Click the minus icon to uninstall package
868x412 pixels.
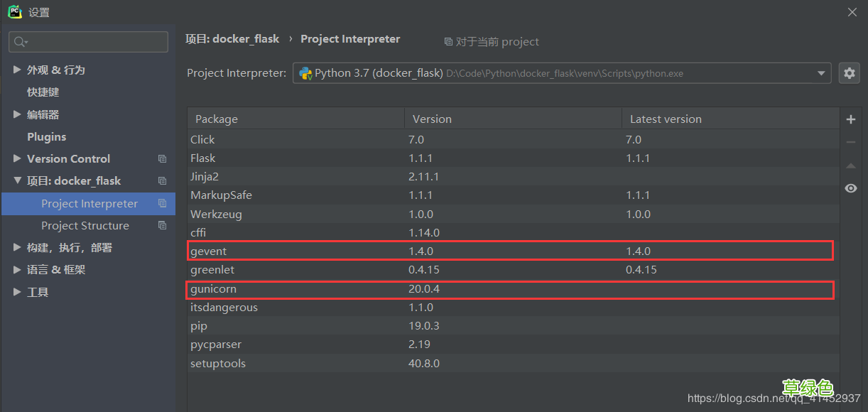click(x=850, y=143)
